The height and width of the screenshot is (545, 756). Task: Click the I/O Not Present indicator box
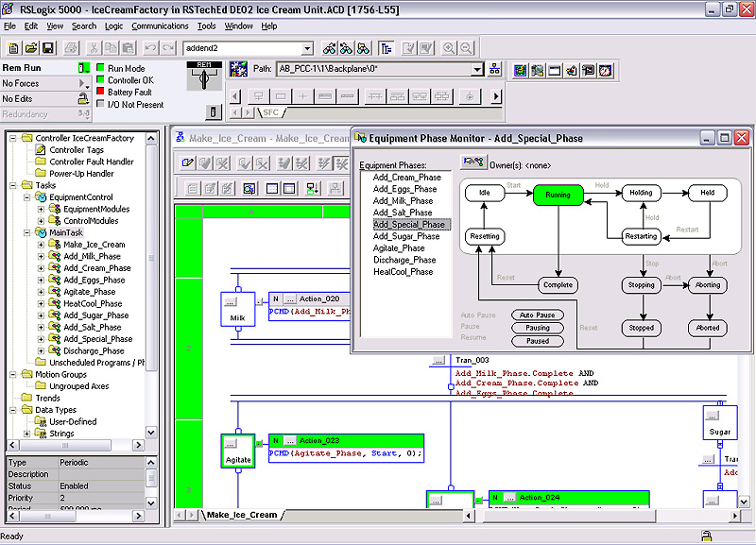tap(101, 104)
